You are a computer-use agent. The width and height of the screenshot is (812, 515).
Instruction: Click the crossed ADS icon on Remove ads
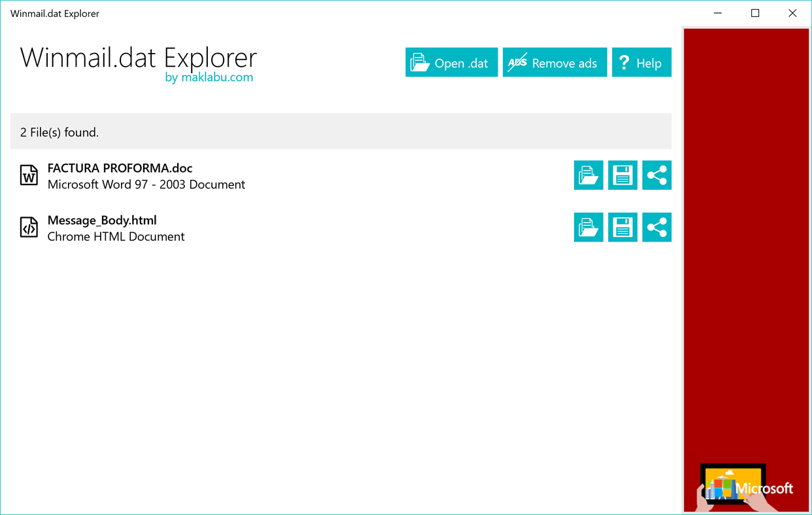pos(518,62)
